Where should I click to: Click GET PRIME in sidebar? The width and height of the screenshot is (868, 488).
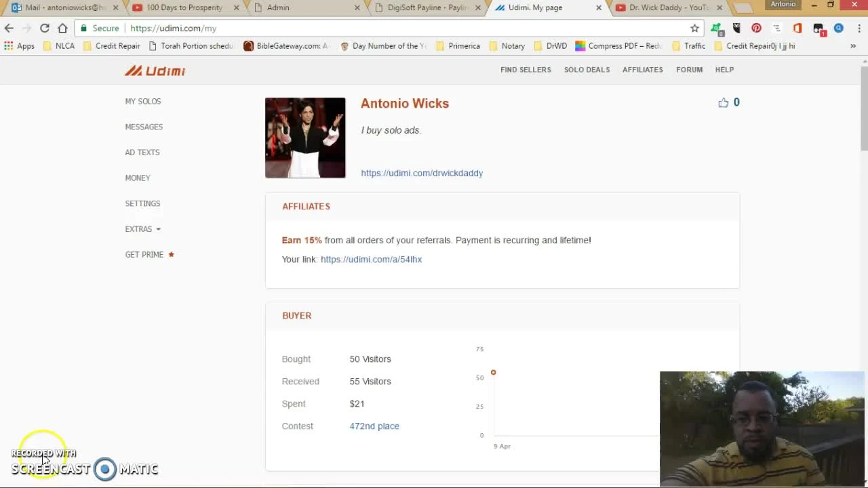(144, 255)
